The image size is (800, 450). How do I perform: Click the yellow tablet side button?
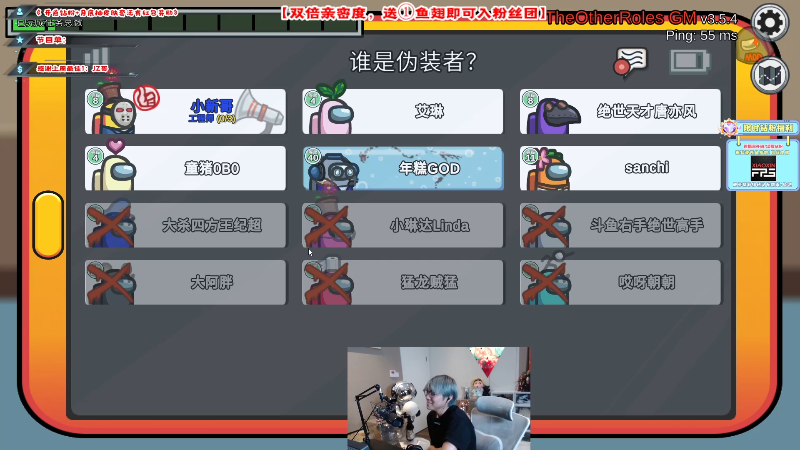click(48, 225)
